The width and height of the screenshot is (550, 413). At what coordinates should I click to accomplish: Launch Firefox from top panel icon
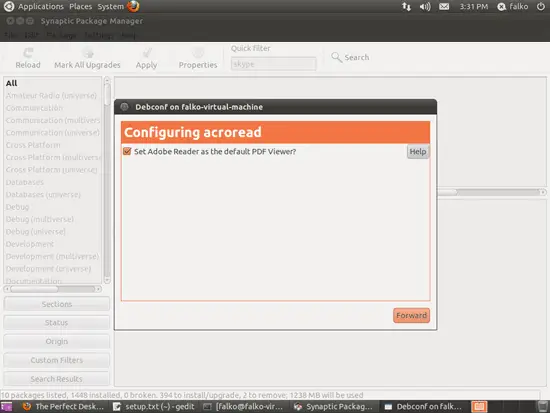133,6
